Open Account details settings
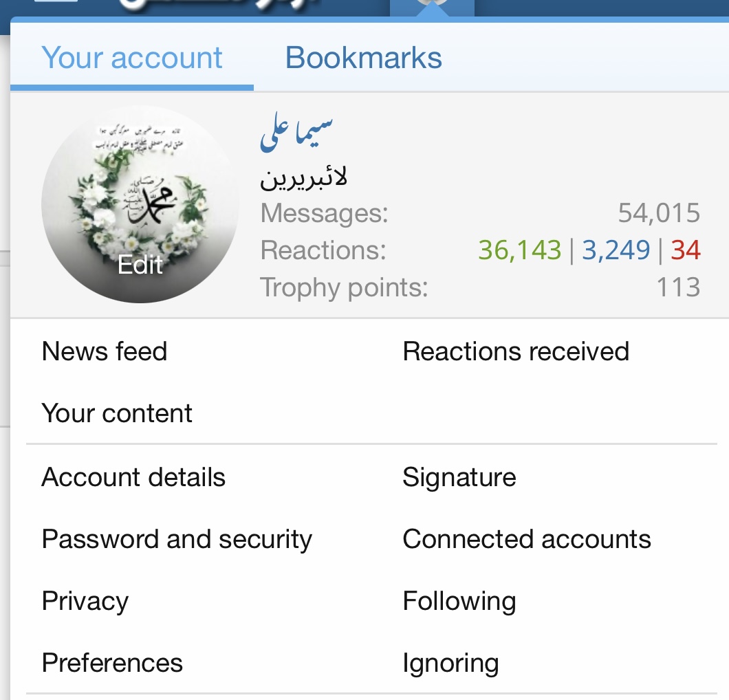This screenshot has width=729, height=700. tap(133, 477)
